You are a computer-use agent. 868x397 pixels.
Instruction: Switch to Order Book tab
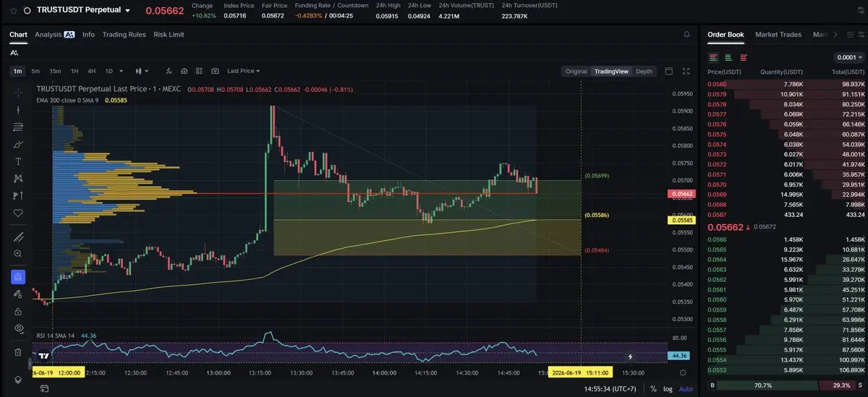coord(726,34)
